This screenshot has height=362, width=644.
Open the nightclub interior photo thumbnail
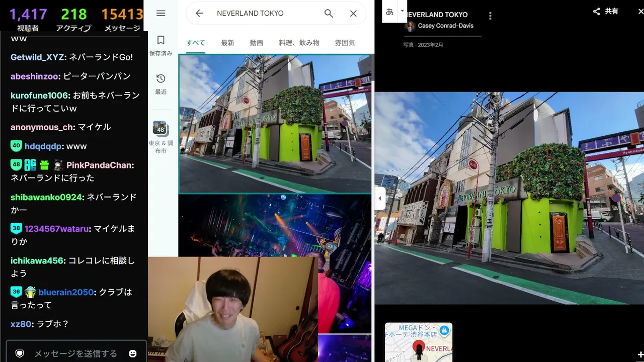pyautogui.click(x=275, y=226)
